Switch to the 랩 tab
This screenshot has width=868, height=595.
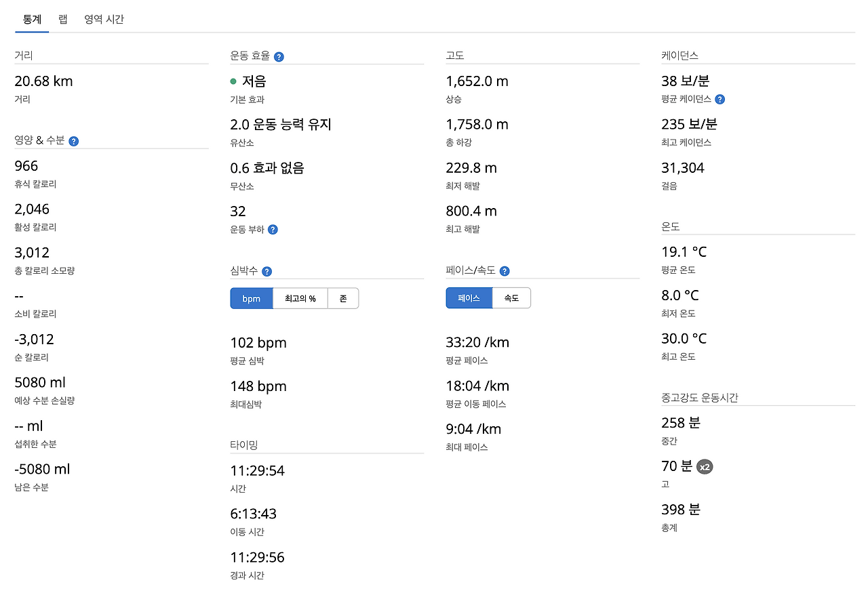click(62, 19)
